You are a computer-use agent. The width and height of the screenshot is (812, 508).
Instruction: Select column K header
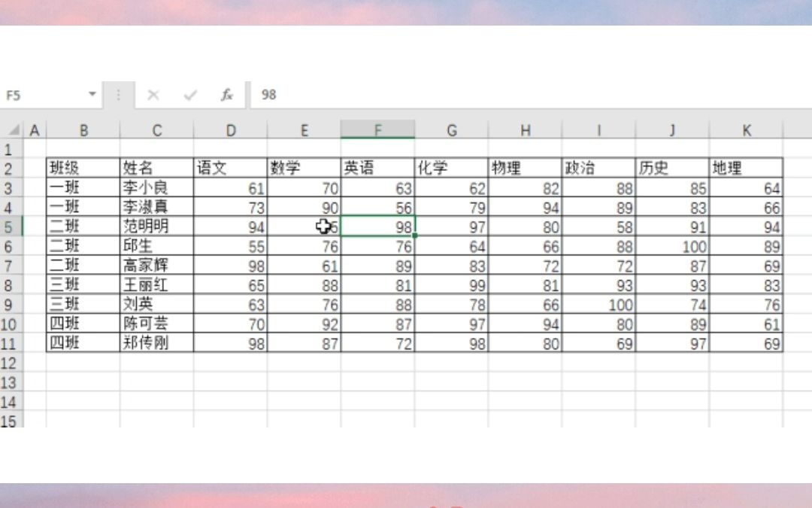[747, 129]
